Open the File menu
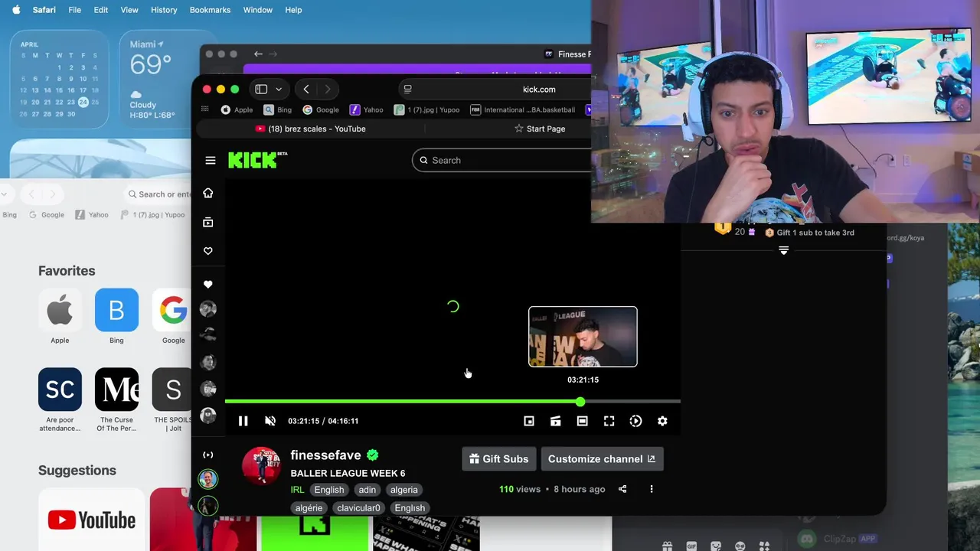Screen dimensions: 980x551 click(x=74, y=10)
